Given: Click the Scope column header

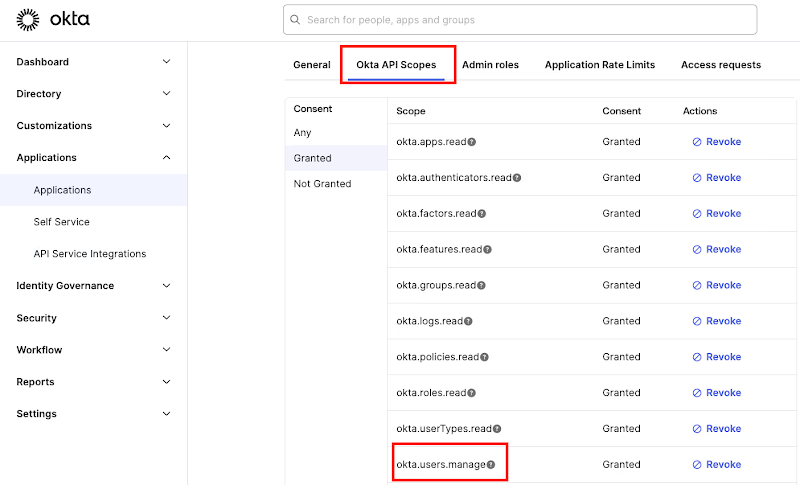Looking at the screenshot, I should point(411,111).
